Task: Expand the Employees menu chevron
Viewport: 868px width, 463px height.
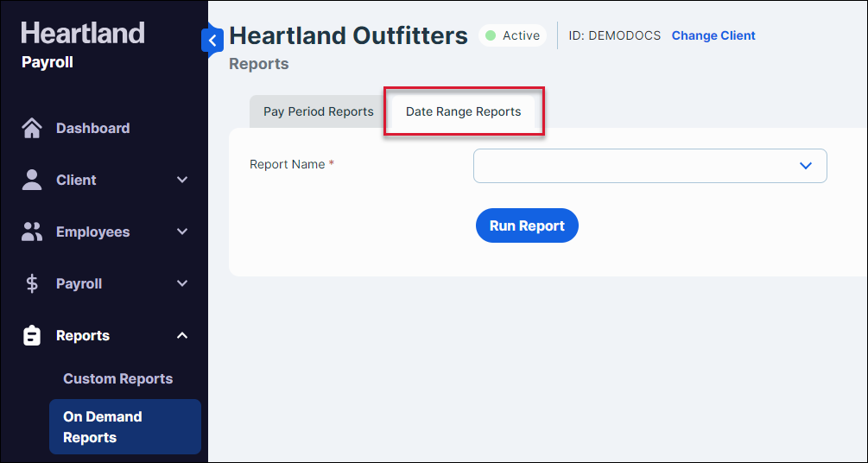Action: pos(182,231)
